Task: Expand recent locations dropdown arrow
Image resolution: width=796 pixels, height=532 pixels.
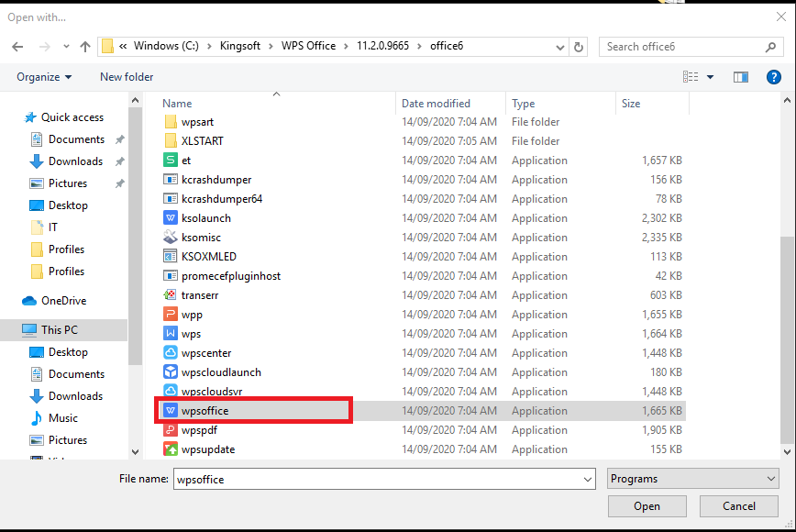Action: point(66,47)
